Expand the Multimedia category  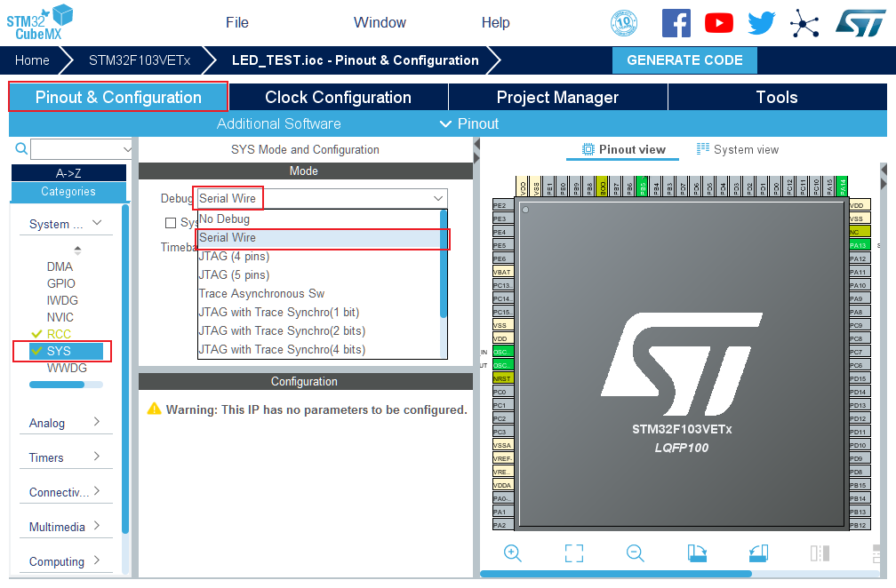97,526
